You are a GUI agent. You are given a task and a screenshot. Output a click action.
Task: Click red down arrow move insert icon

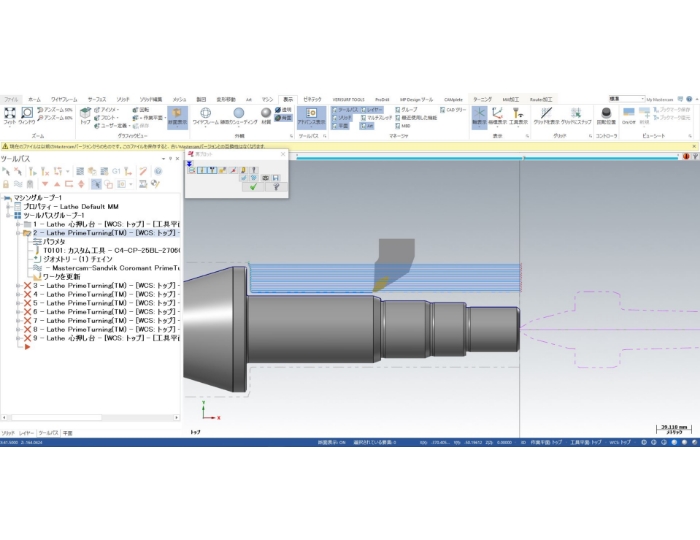[45, 184]
